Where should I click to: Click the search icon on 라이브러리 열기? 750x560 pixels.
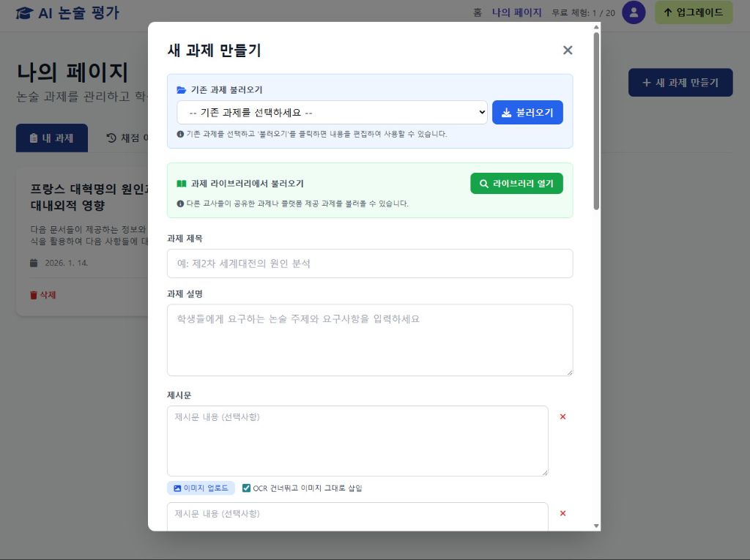[x=484, y=183]
